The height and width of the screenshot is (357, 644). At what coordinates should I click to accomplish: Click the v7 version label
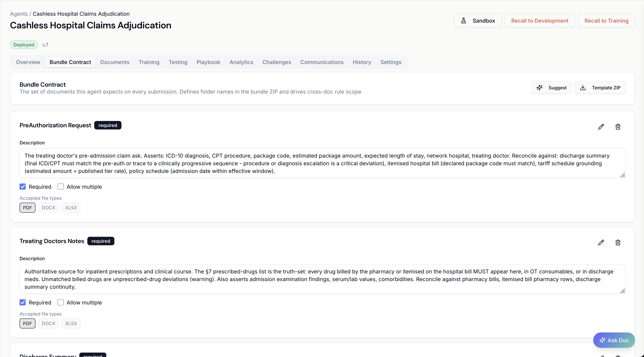[x=45, y=45]
